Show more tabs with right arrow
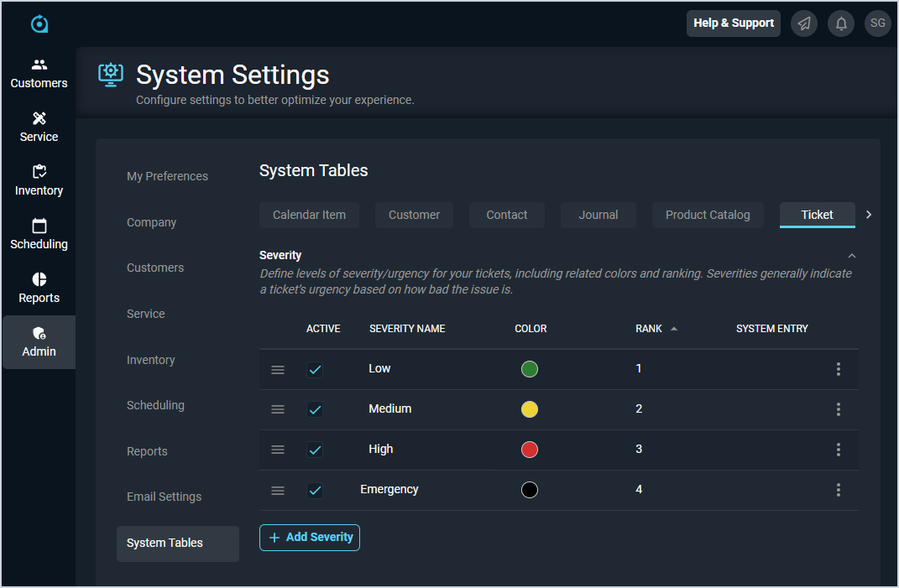This screenshot has height=588, width=899. [869, 215]
